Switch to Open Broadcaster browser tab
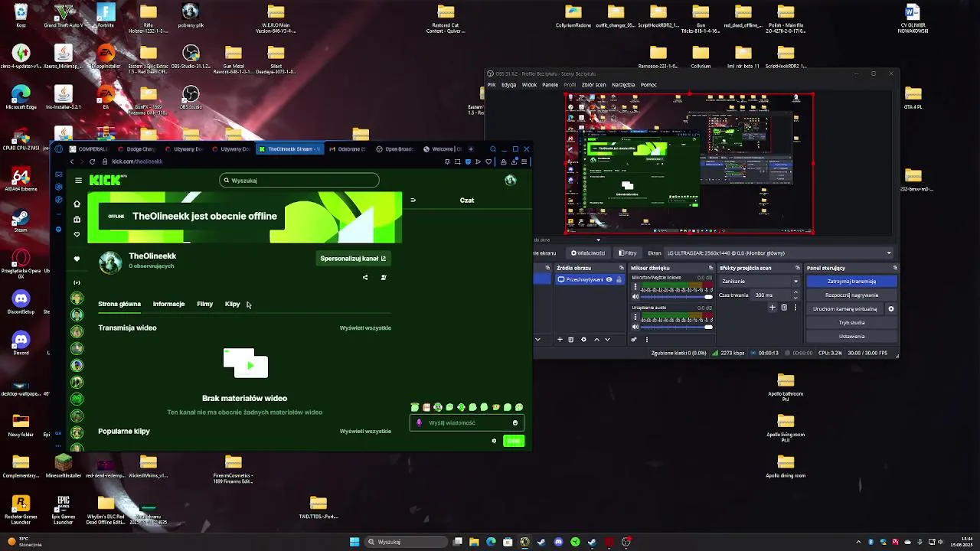Screen dimensions: 980x551 tap(395, 149)
